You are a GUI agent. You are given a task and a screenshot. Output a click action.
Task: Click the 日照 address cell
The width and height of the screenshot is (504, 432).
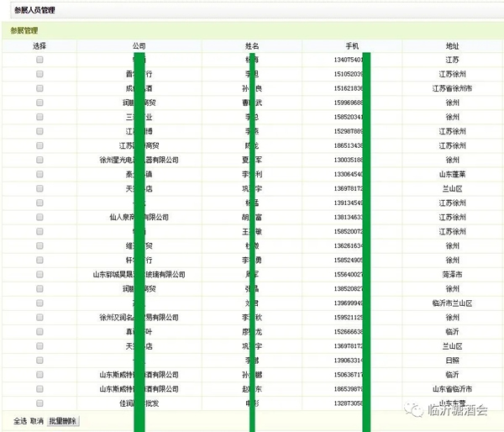coord(452,361)
